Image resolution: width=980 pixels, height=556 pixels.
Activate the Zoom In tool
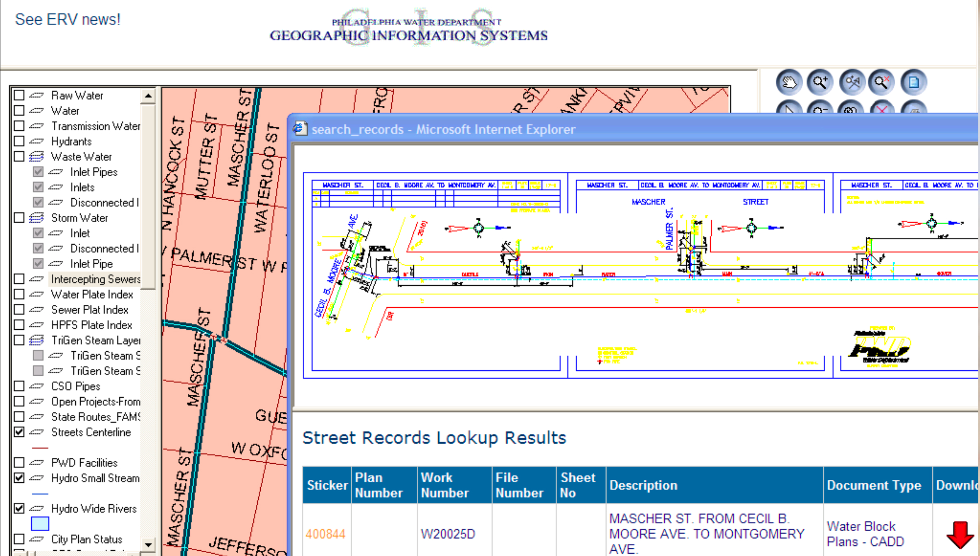tap(820, 81)
